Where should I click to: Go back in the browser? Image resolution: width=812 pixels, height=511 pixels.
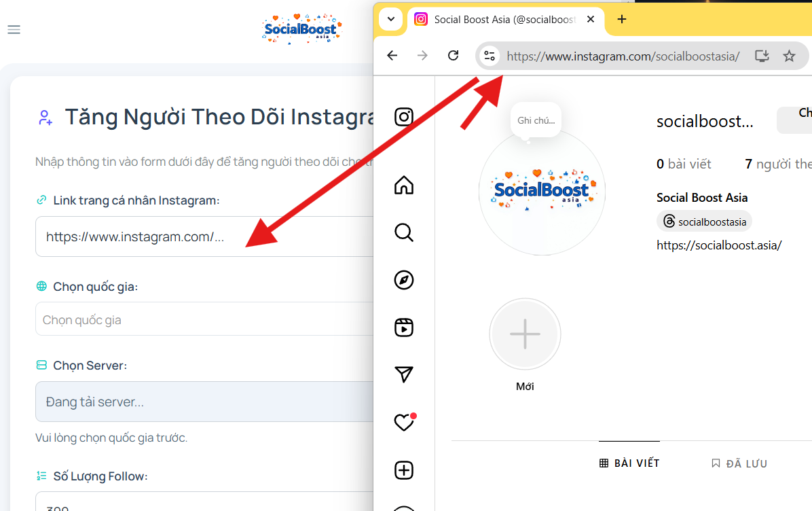coord(392,56)
